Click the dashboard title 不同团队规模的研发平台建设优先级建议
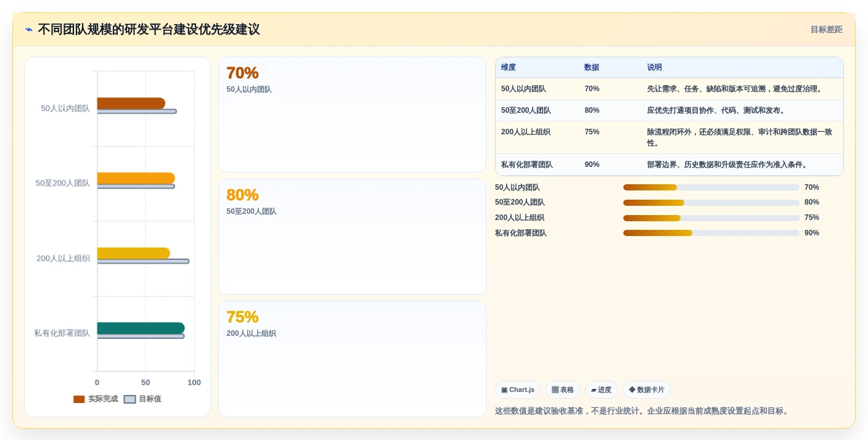 click(x=149, y=30)
